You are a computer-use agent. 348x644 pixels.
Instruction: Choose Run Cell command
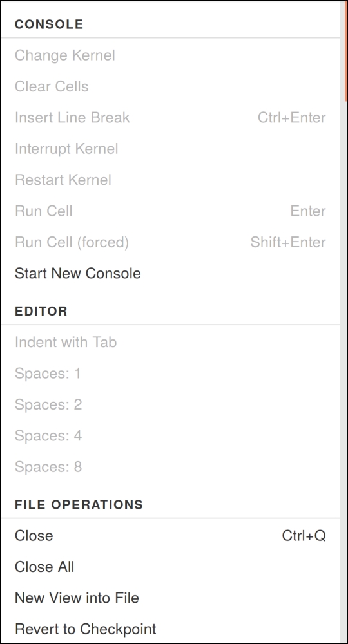pos(170,211)
